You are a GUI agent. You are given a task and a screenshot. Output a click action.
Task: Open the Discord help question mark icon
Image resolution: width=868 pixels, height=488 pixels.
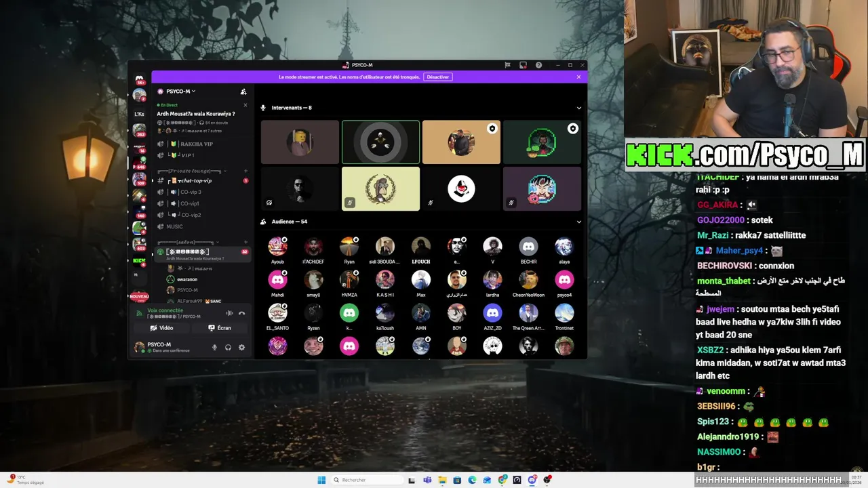[538, 65]
